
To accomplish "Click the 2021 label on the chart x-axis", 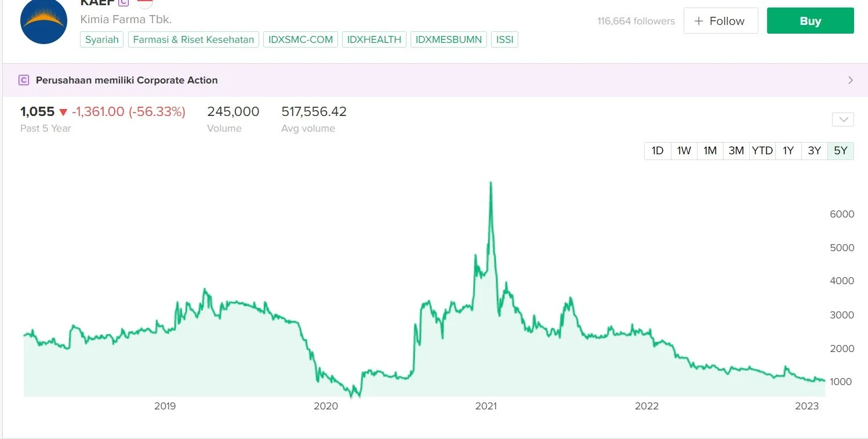I will 486,406.
